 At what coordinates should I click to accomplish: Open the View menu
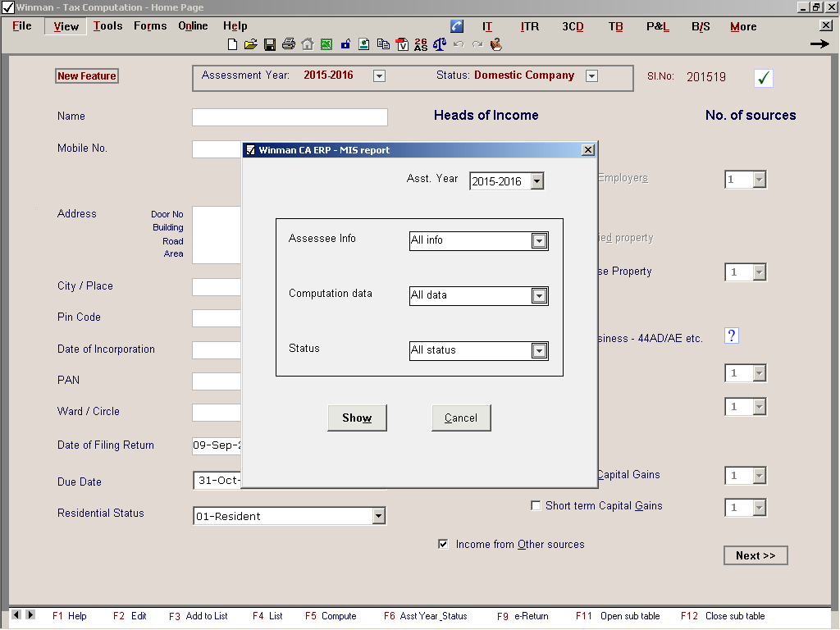click(x=66, y=27)
